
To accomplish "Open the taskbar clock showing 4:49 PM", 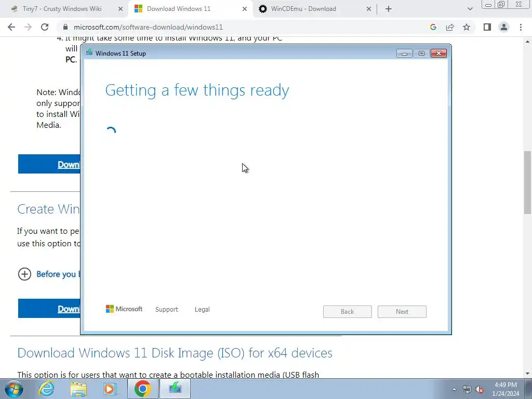I will tap(506, 389).
